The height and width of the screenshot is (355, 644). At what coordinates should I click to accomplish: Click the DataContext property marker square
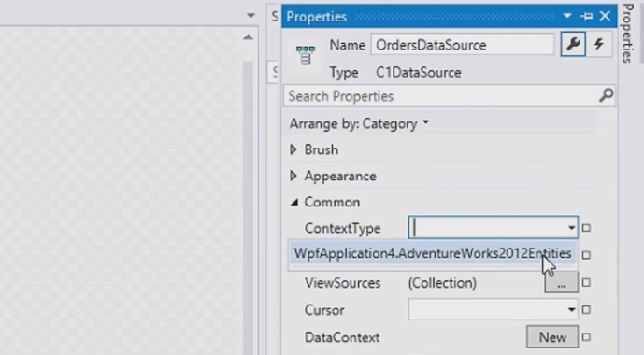tap(586, 337)
